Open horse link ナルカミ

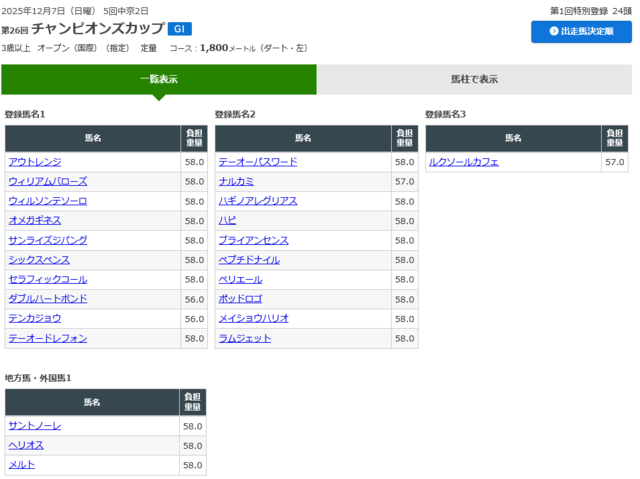(x=236, y=181)
